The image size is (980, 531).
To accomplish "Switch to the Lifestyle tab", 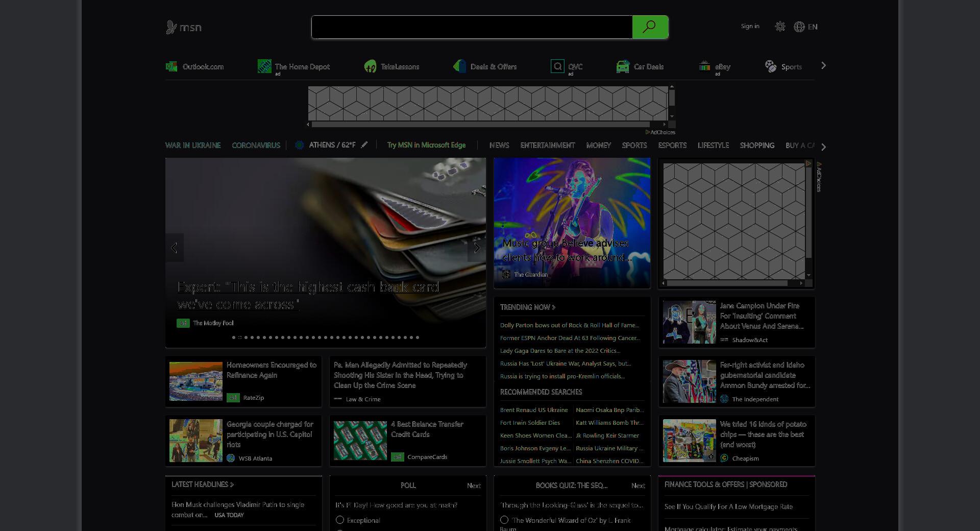I will point(713,145).
